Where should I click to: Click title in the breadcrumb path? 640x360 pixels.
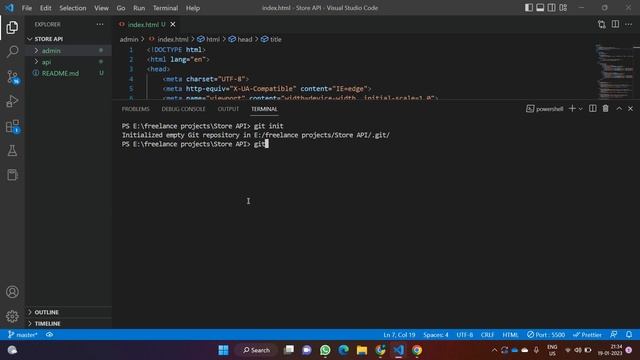coord(271,40)
